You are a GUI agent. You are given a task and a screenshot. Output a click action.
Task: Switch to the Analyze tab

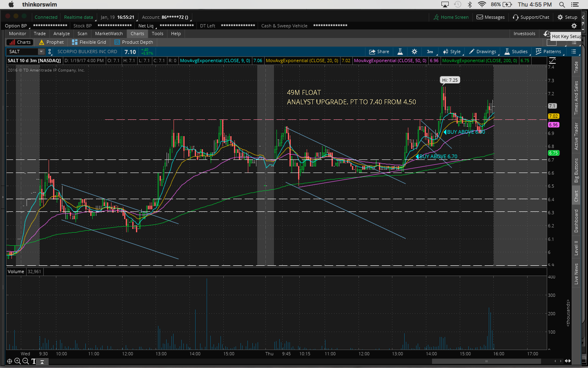61,34
